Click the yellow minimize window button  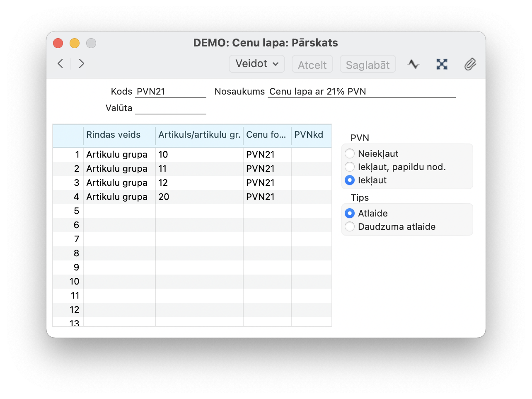[x=75, y=43]
